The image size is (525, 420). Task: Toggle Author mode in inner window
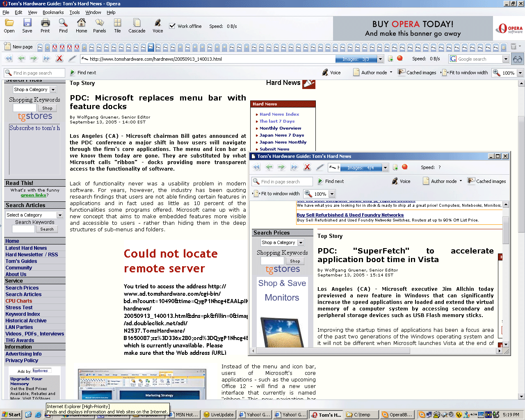[x=440, y=181]
